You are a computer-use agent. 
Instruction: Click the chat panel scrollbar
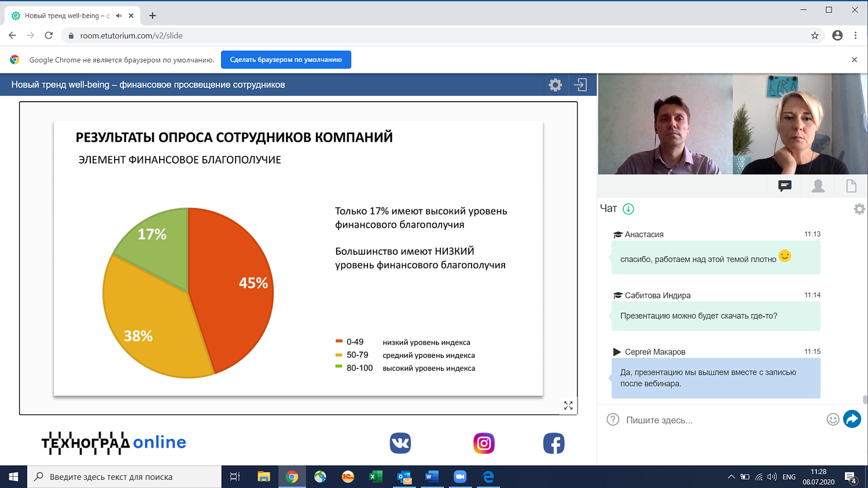pos(865,399)
